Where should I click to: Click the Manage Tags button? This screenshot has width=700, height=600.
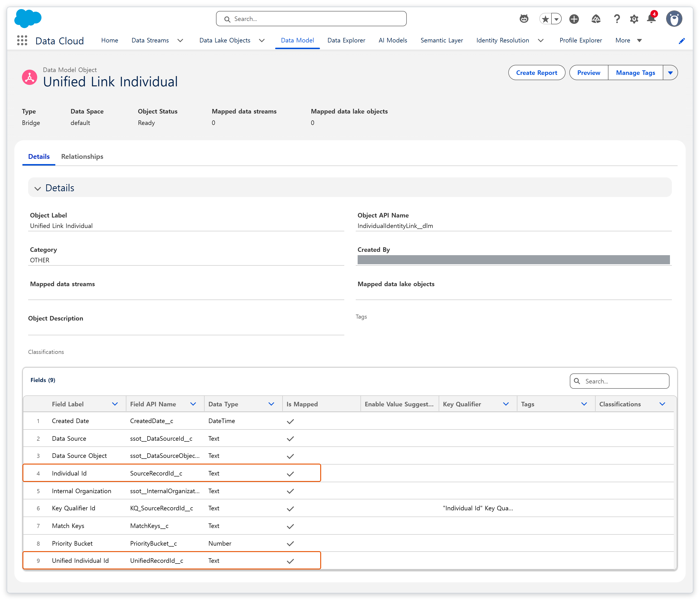pyautogui.click(x=635, y=73)
